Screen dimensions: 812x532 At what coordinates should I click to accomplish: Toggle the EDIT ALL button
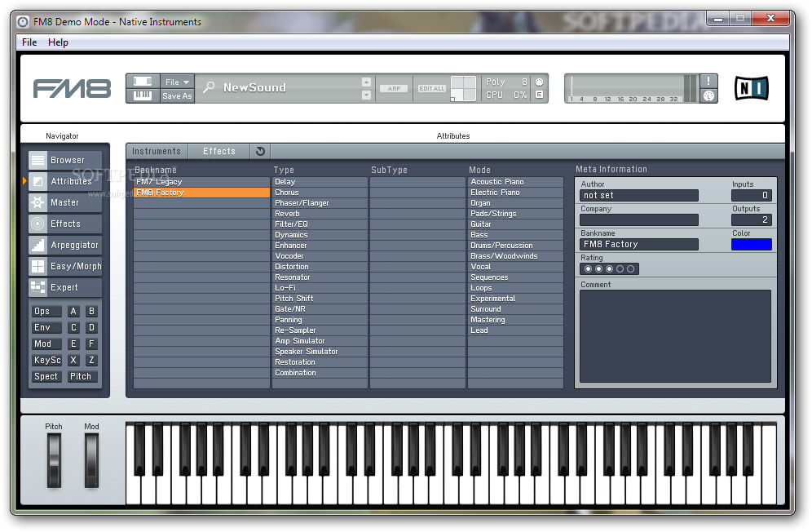click(x=432, y=89)
